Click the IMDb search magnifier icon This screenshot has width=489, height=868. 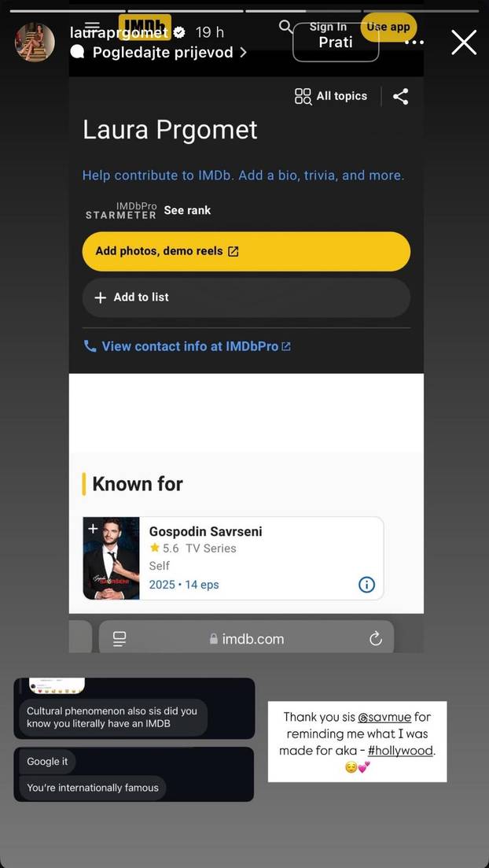click(285, 27)
